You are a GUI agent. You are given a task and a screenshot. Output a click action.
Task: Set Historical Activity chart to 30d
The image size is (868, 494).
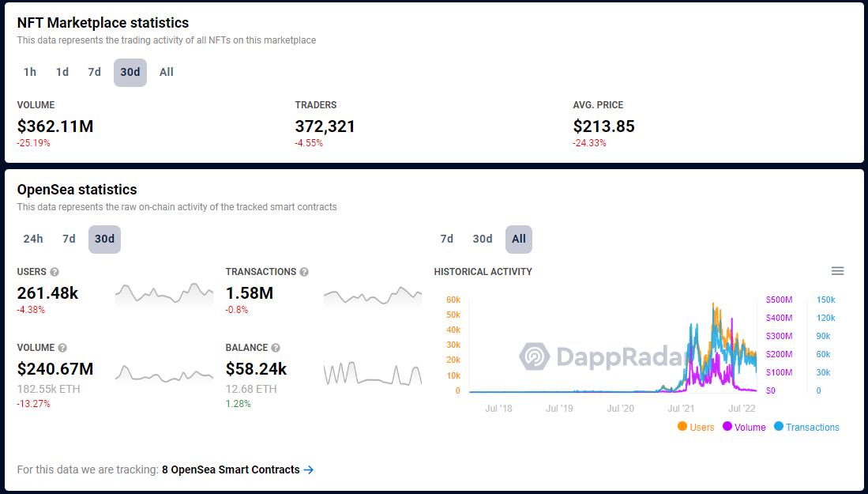click(x=482, y=239)
